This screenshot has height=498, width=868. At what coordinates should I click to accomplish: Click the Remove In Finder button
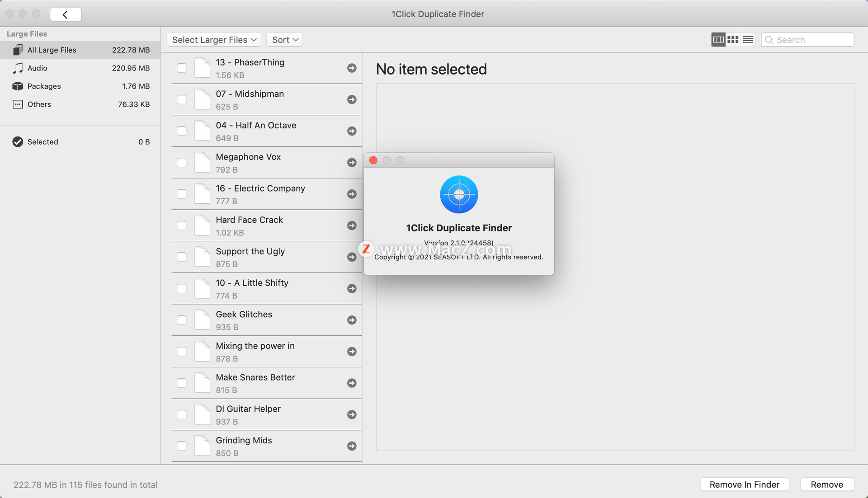(x=745, y=484)
